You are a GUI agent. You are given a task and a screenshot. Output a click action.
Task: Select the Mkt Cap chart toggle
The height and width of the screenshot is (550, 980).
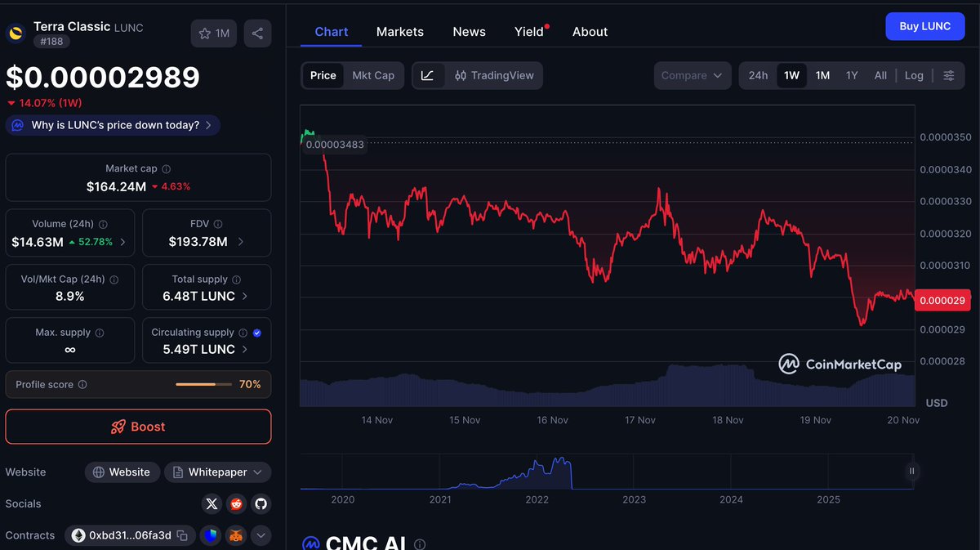[373, 75]
